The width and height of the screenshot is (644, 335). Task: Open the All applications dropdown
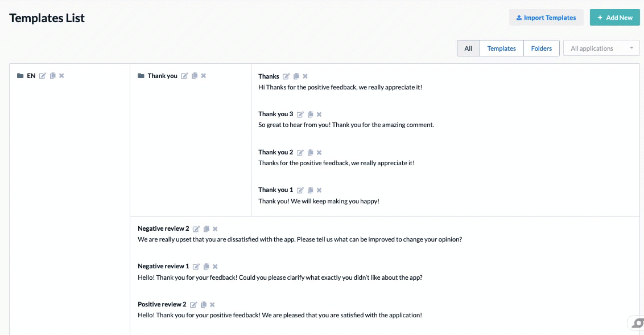click(601, 48)
